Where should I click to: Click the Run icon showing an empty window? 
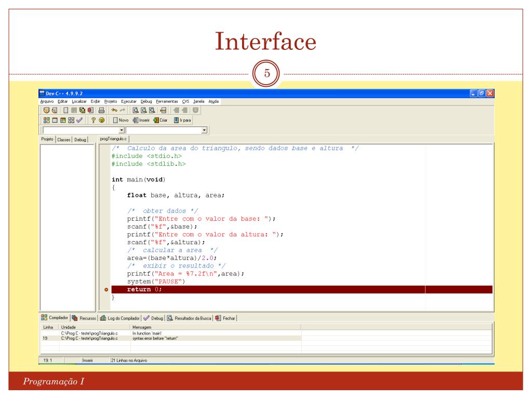point(55,120)
